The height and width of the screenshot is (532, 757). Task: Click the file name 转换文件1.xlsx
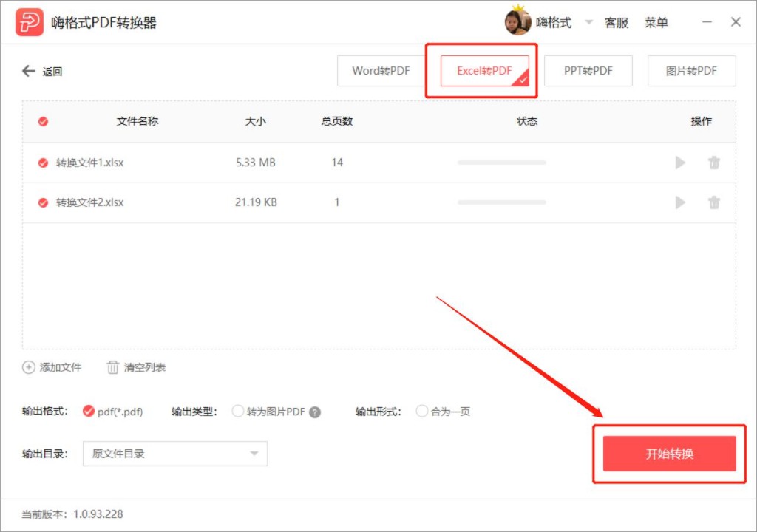[89, 163]
